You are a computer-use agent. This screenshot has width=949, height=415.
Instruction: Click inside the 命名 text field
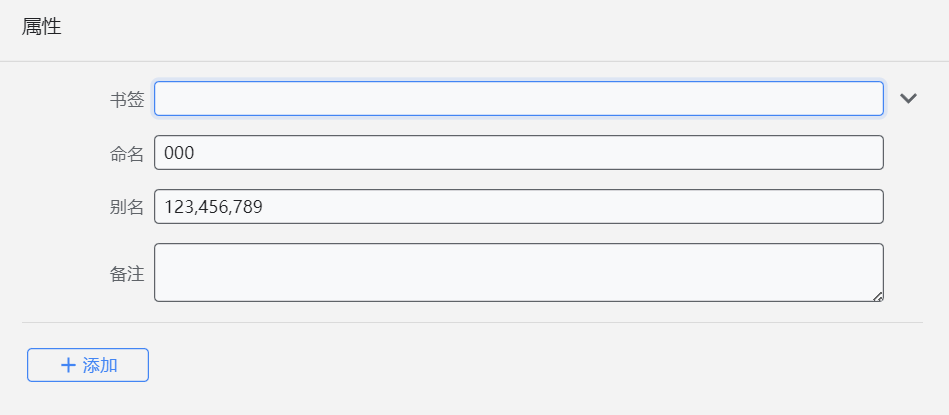click(518, 152)
